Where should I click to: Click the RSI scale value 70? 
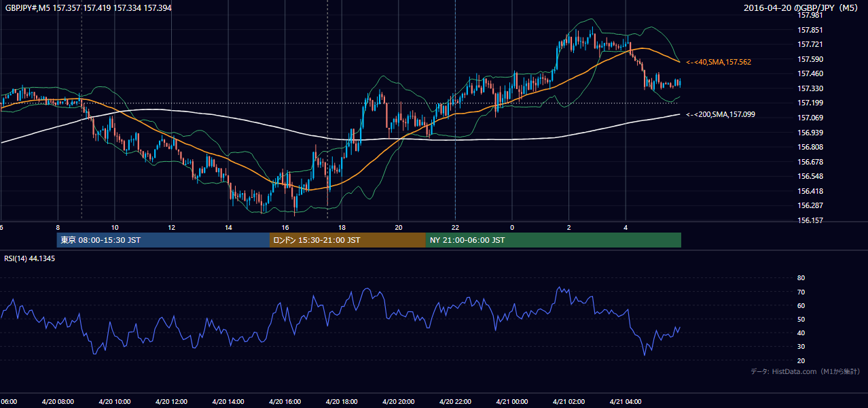click(x=801, y=292)
